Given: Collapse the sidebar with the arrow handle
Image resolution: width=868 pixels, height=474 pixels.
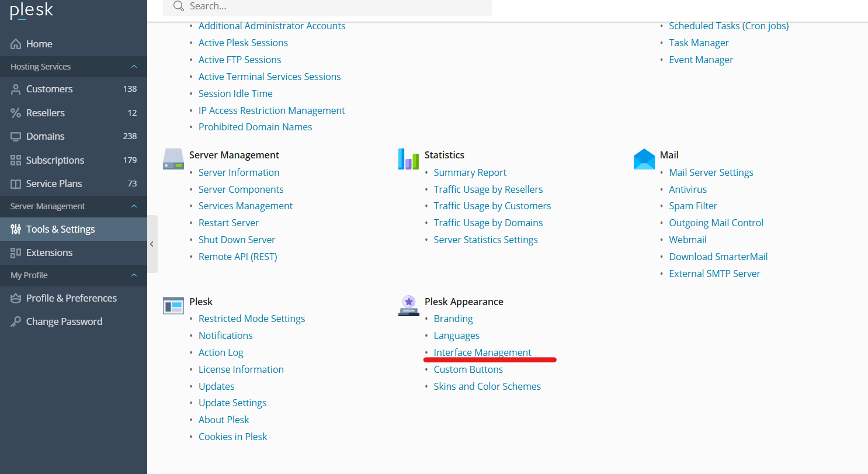Looking at the screenshot, I should point(152,244).
